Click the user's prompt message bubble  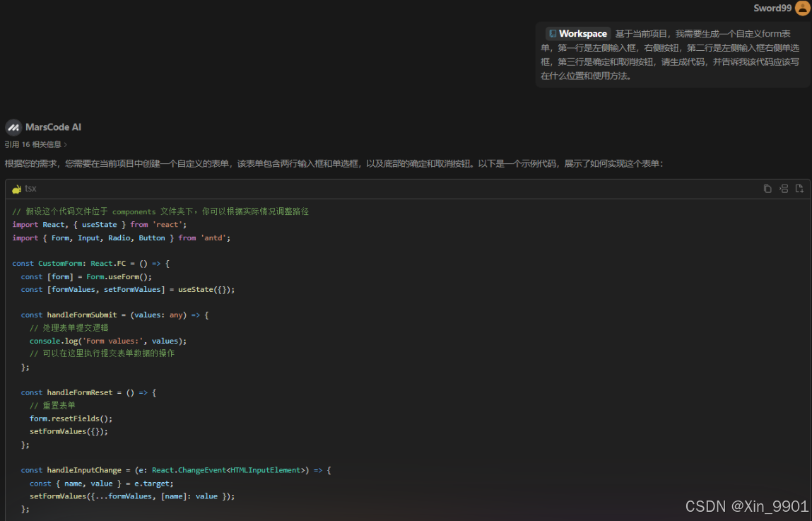[673, 54]
